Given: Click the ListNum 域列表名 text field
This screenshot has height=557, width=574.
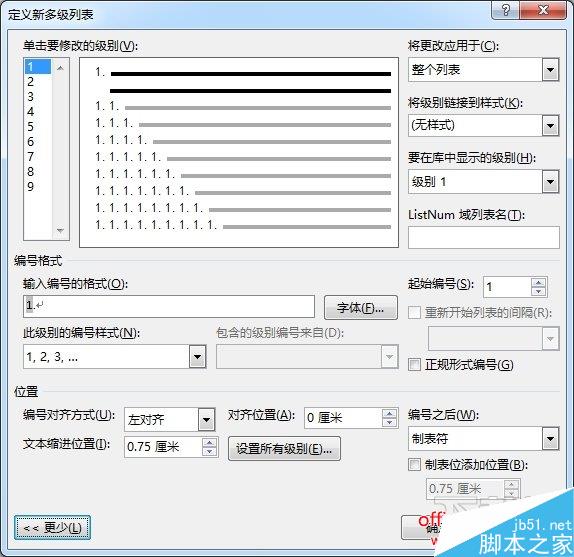Looking at the screenshot, I should point(484,237).
